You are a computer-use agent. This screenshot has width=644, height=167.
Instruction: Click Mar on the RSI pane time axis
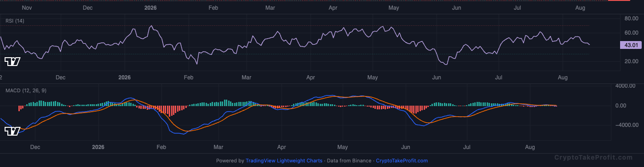click(x=247, y=78)
